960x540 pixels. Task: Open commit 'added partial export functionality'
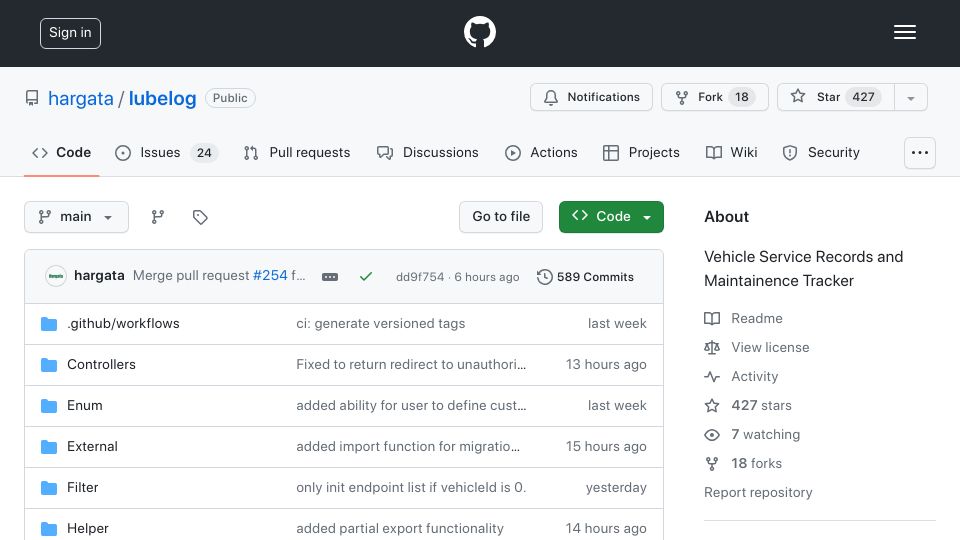(x=400, y=528)
